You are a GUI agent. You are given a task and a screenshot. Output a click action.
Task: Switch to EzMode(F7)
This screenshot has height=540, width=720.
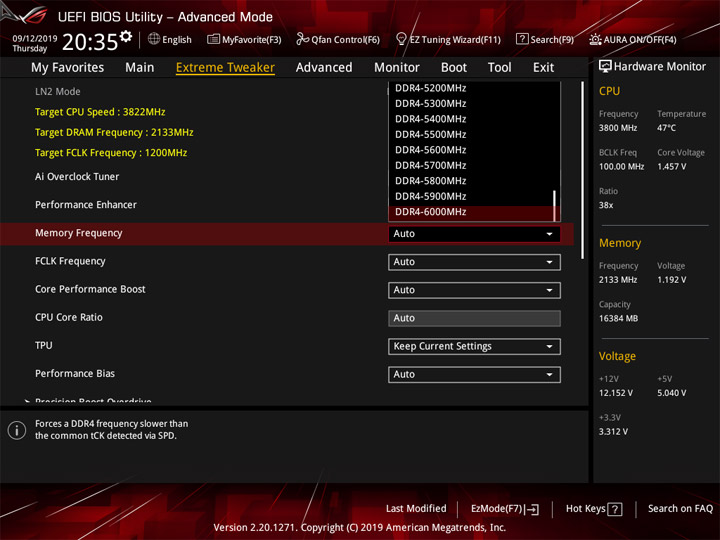[504, 509]
